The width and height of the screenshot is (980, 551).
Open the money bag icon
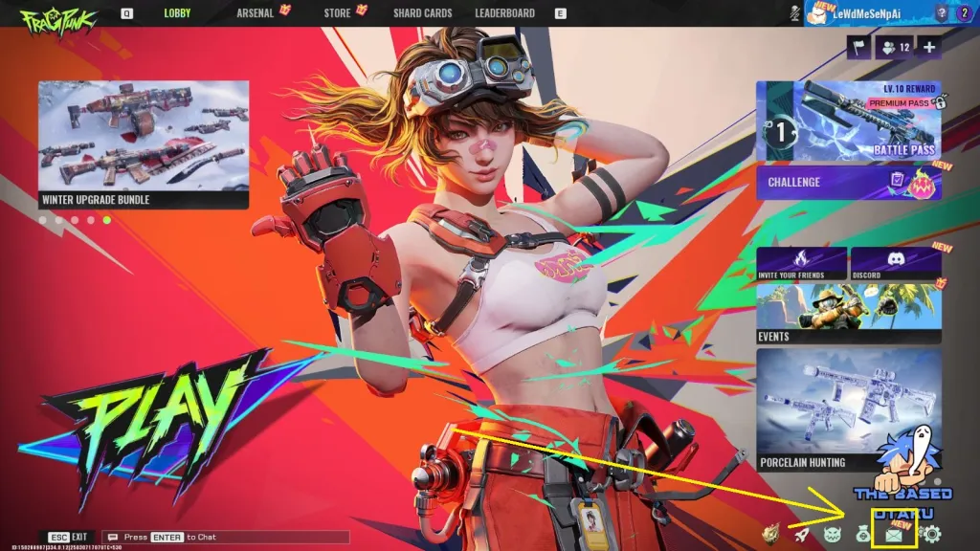tap(863, 534)
